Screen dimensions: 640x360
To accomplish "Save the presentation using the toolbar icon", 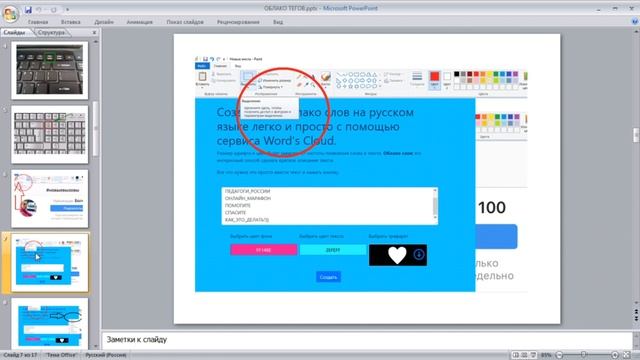I will [x=28, y=9].
